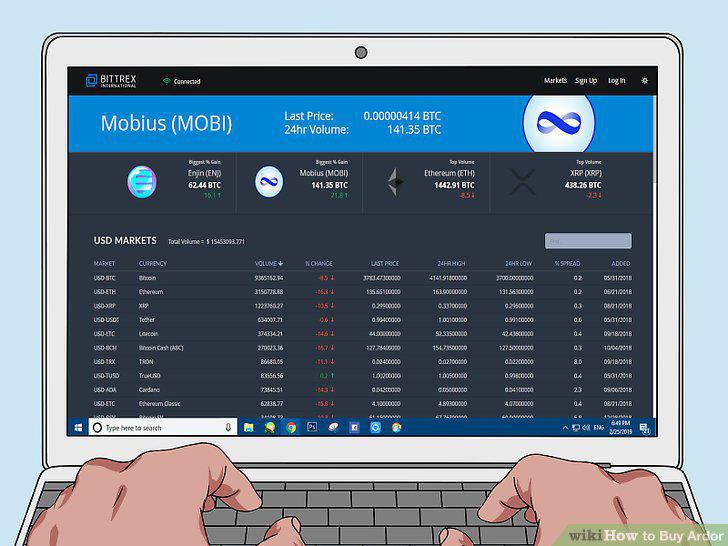
Task: Open the USD-ETH market row
Action: pos(363,292)
